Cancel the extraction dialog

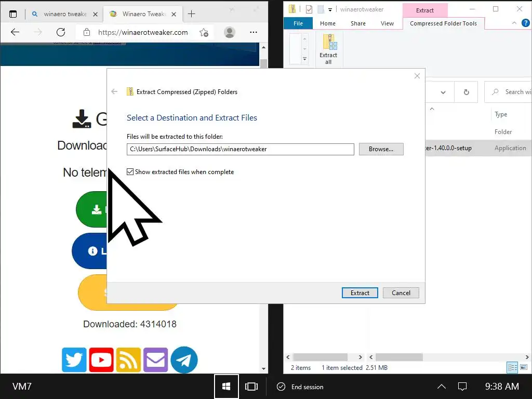(x=401, y=293)
